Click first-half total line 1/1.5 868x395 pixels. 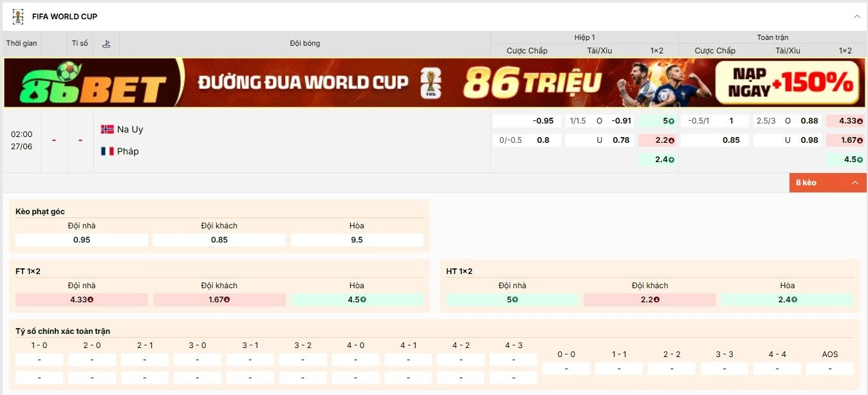[x=578, y=121]
